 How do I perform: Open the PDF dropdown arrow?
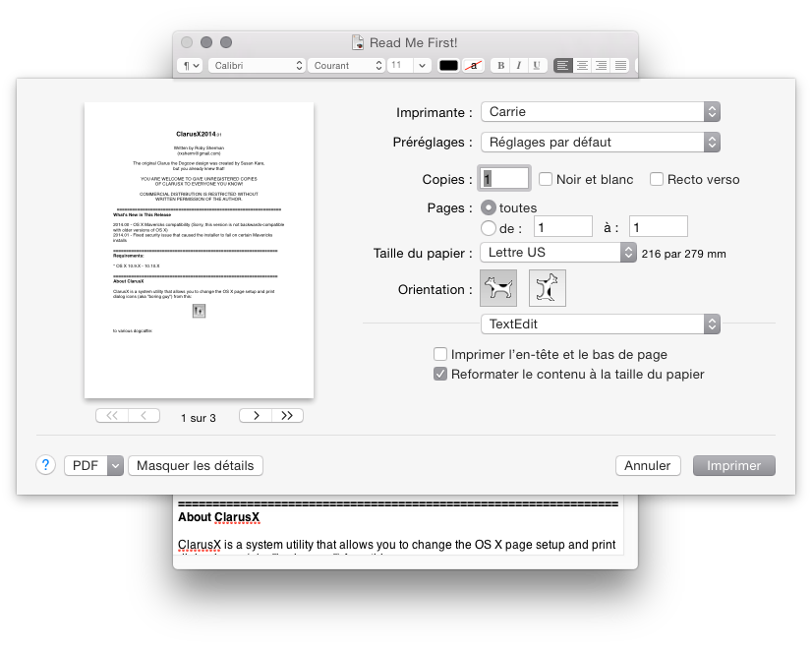coord(115,466)
